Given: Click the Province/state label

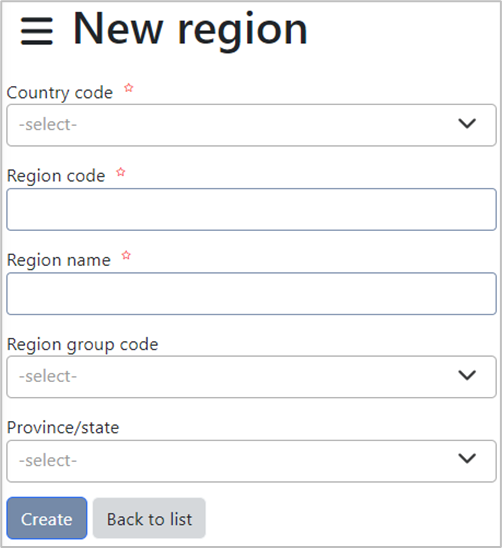Looking at the screenshot, I should pyautogui.click(x=63, y=428).
